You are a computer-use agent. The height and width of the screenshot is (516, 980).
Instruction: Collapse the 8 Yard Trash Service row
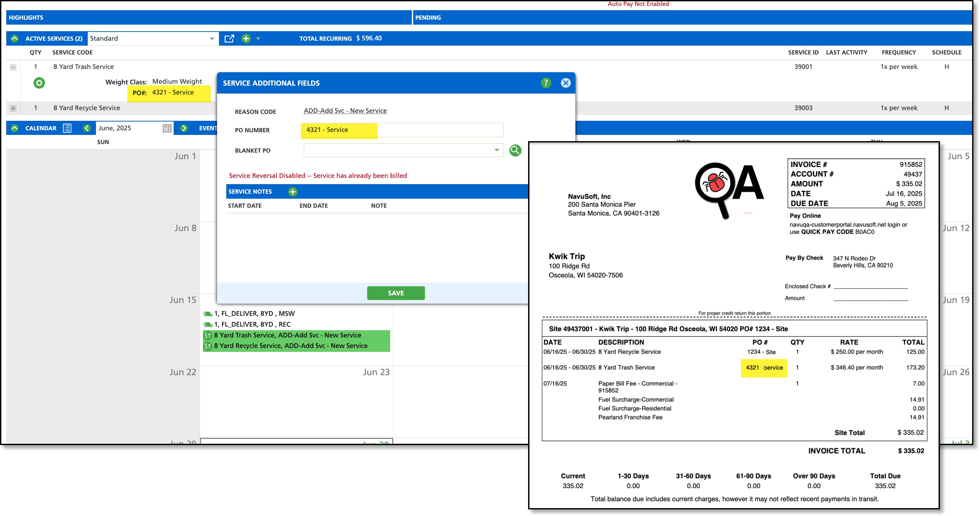click(x=13, y=67)
